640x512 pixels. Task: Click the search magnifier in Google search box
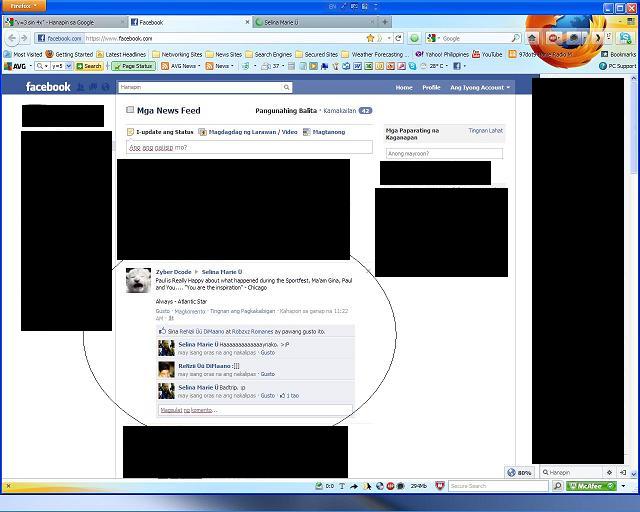click(516, 38)
